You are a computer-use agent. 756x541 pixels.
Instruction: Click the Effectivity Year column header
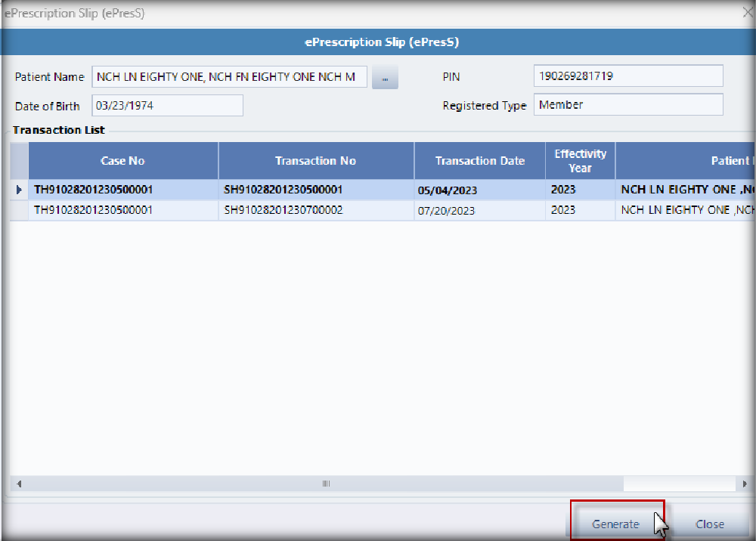coord(580,161)
